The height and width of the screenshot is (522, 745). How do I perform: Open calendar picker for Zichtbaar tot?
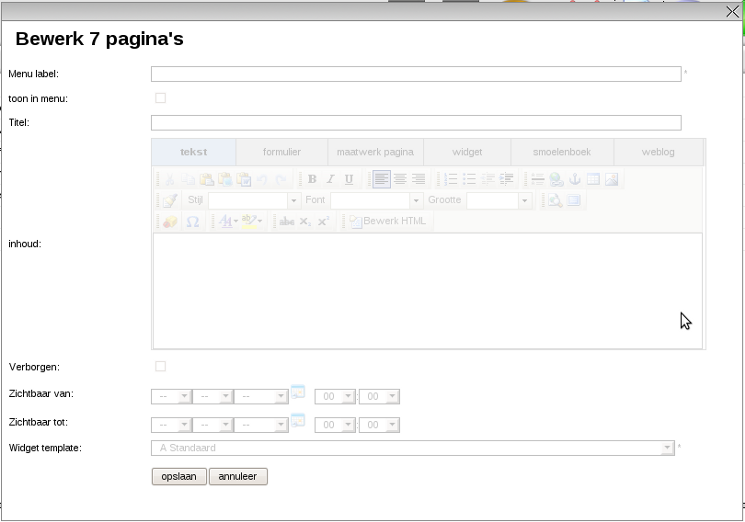tap(298, 420)
